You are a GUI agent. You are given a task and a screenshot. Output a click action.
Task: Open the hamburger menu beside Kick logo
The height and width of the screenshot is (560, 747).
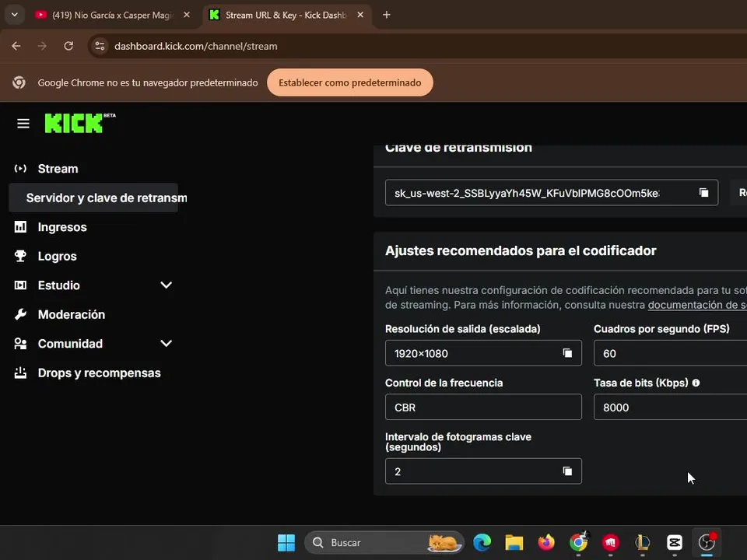pos(23,124)
